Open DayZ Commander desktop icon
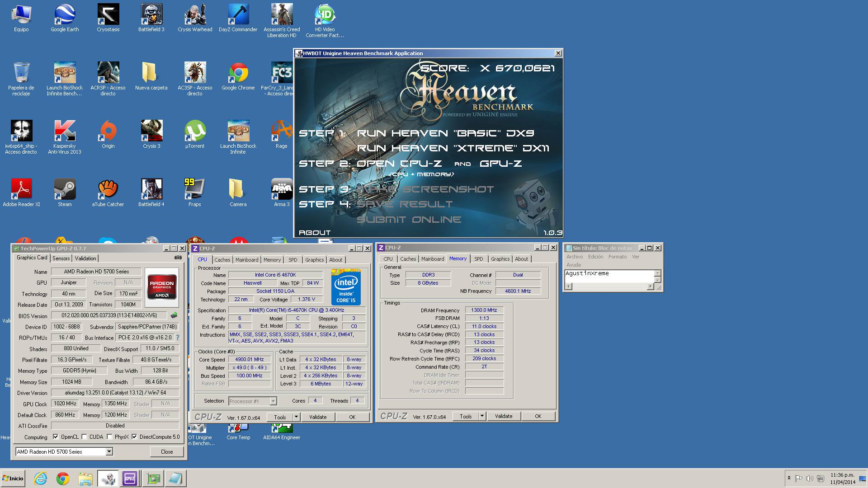This screenshot has height=488, width=868. [238, 18]
